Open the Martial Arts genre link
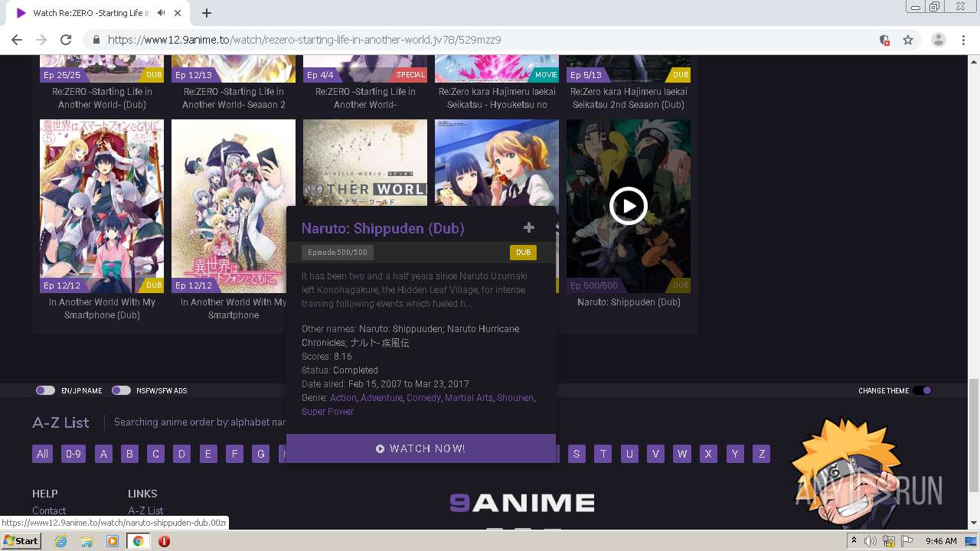The image size is (980, 551). click(469, 398)
